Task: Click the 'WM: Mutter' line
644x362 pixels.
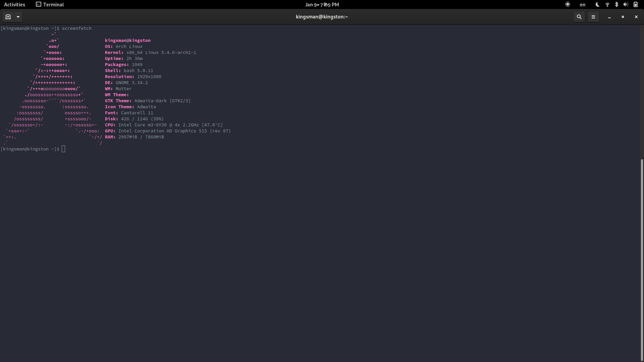Action: tap(118, 89)
